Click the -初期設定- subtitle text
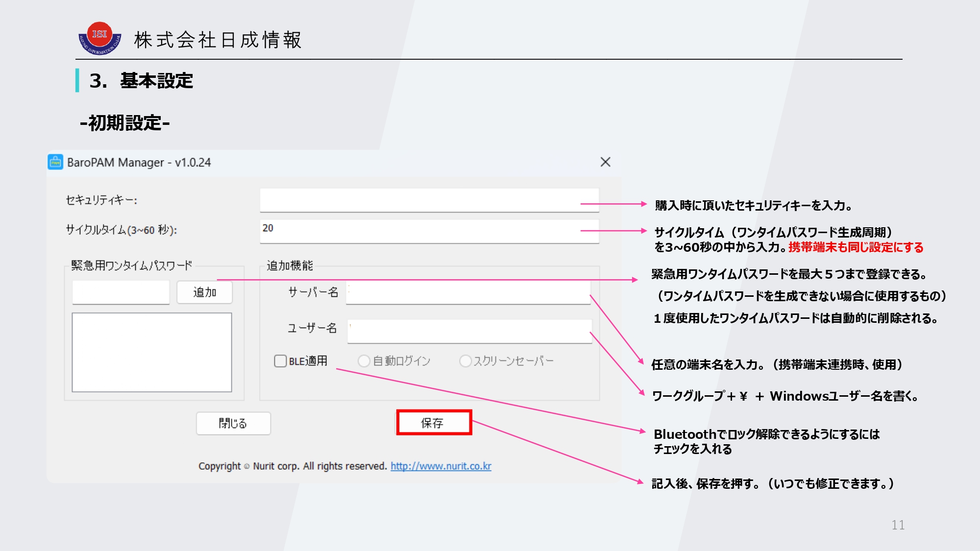Viewport: 980px width, 551px height. [x=125, y=123]
